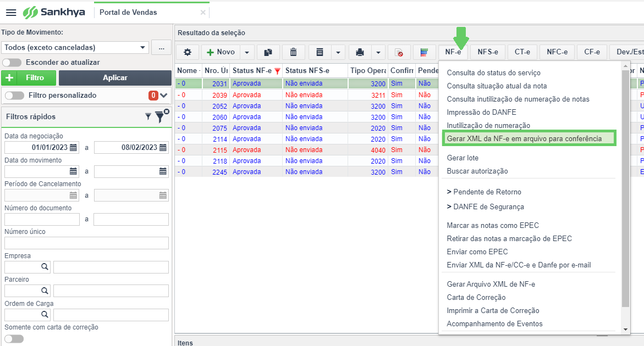Expand the print dropdown arrow
Image resolution: width=644 pixels, height=346 pixels.
click(378, 53)
